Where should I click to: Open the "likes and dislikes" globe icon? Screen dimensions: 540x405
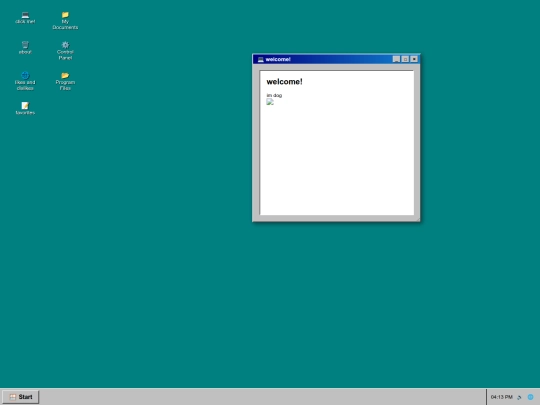tap(25, 81)
